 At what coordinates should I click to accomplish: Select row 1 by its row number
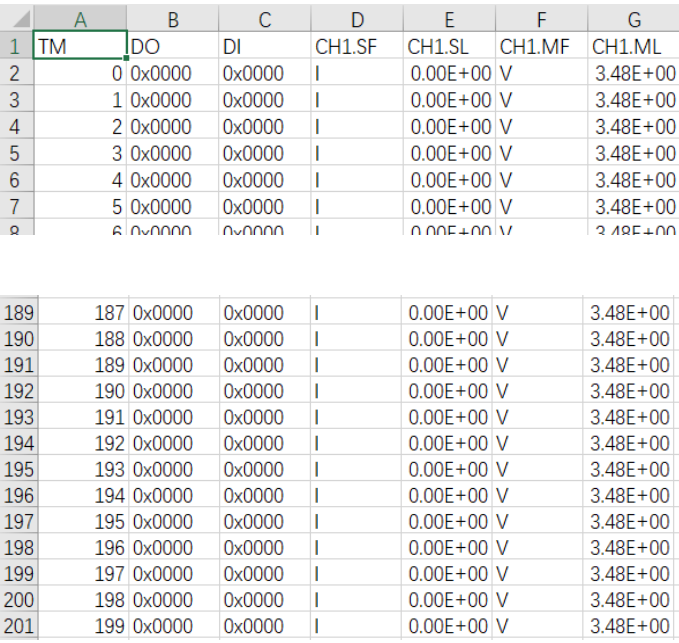pos(16,46)
